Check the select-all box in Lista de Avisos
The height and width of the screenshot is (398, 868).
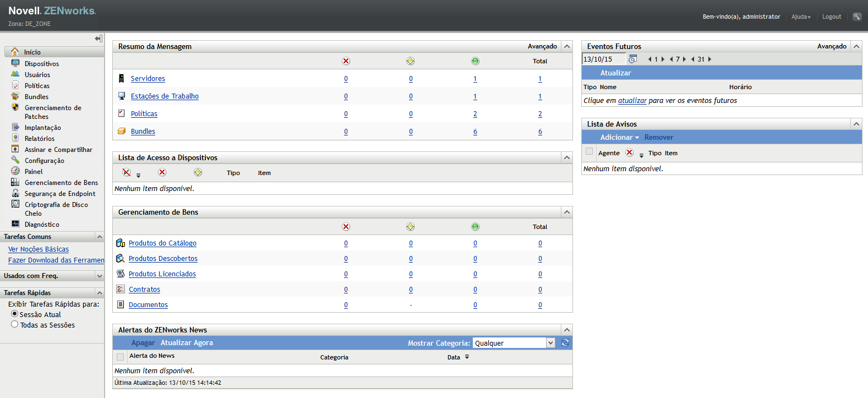coord(589,151)
